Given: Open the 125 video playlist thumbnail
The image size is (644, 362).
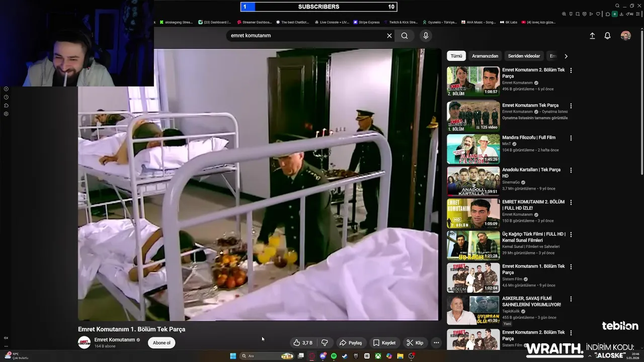Looking at the screenshot, I should point(473,117).
